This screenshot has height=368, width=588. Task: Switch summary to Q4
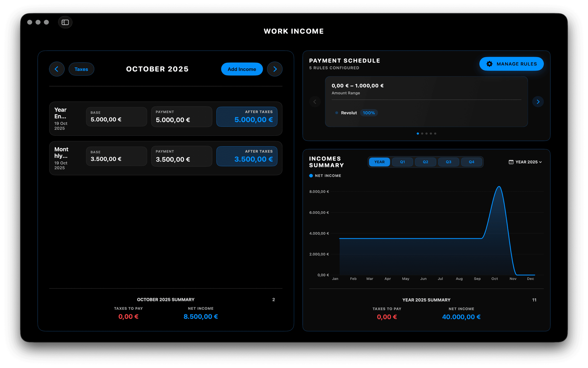point(471,162)
